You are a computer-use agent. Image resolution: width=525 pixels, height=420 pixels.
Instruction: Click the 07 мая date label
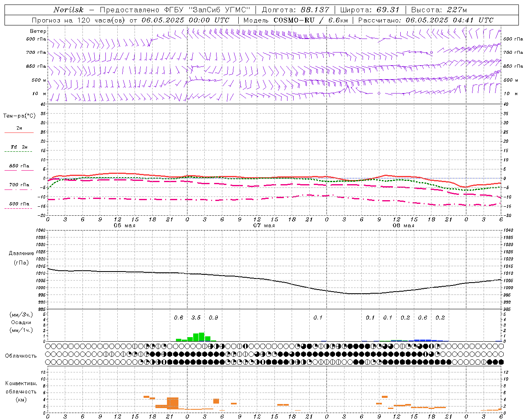[x=264, y=226]
